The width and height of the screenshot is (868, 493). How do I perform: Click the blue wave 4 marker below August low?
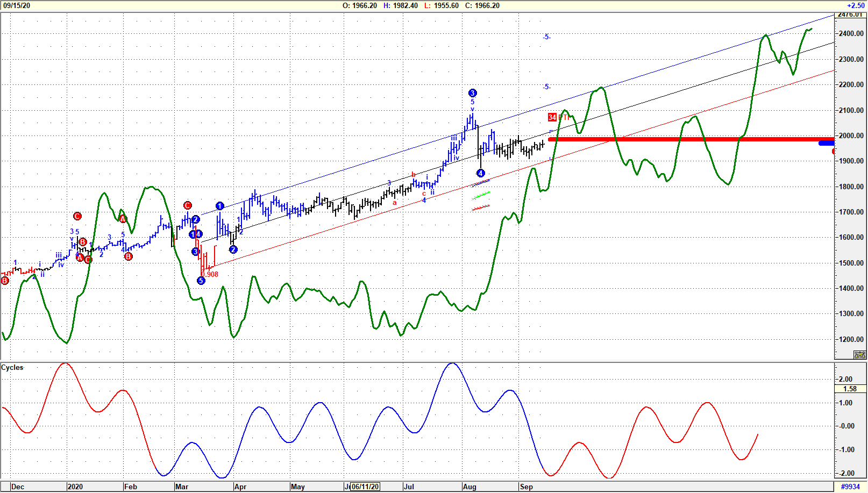click(480, 173)
